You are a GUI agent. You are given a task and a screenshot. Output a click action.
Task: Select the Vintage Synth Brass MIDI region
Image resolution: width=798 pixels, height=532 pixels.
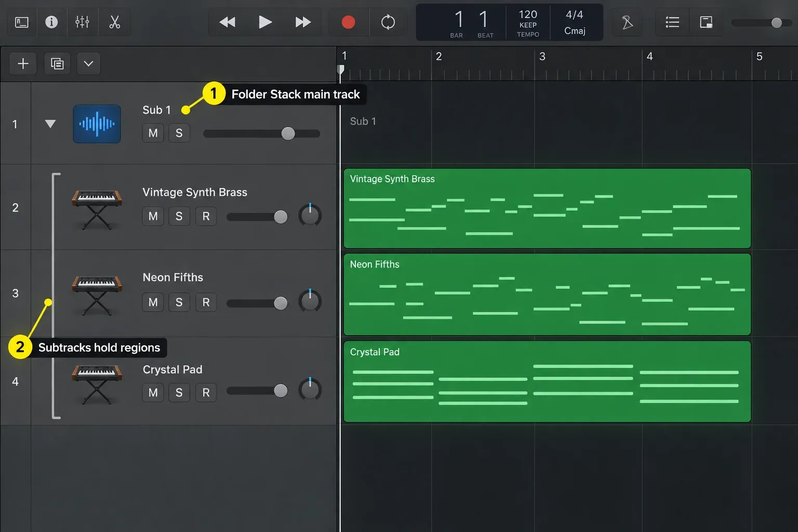pos(547,208)
